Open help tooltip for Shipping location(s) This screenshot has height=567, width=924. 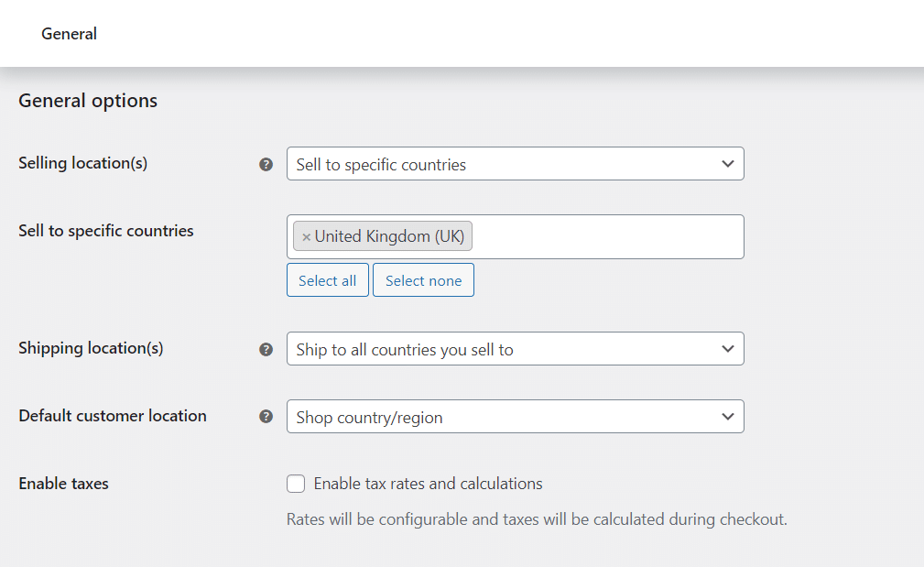click(266, 348)
